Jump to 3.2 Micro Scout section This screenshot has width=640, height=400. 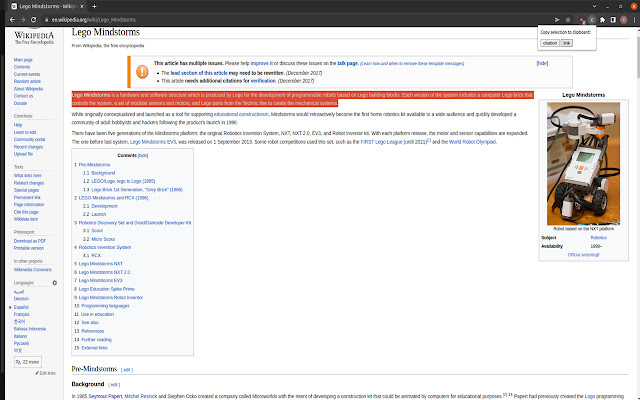(x=99, y=239)
